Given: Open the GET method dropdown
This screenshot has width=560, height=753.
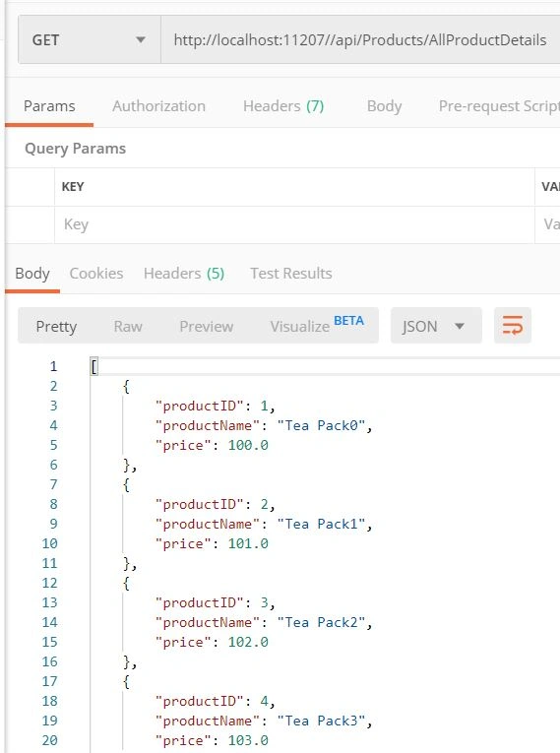Looking at the screenshot, I should coord(90,39).
